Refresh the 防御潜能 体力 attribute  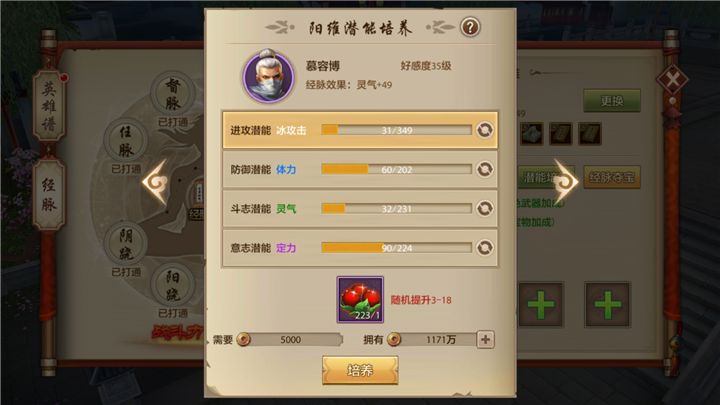(484, 169)
